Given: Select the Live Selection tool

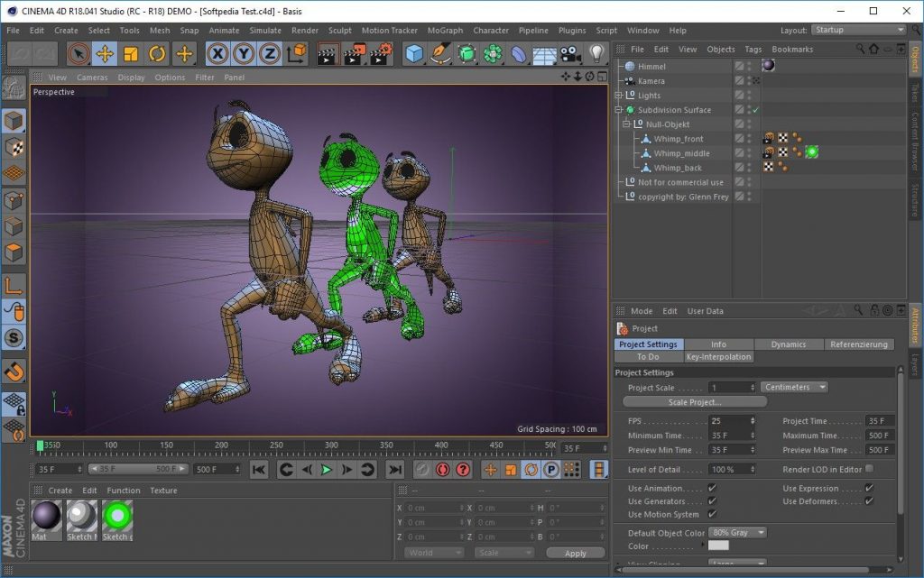Looking at the screenshot, I should point(79,54).
